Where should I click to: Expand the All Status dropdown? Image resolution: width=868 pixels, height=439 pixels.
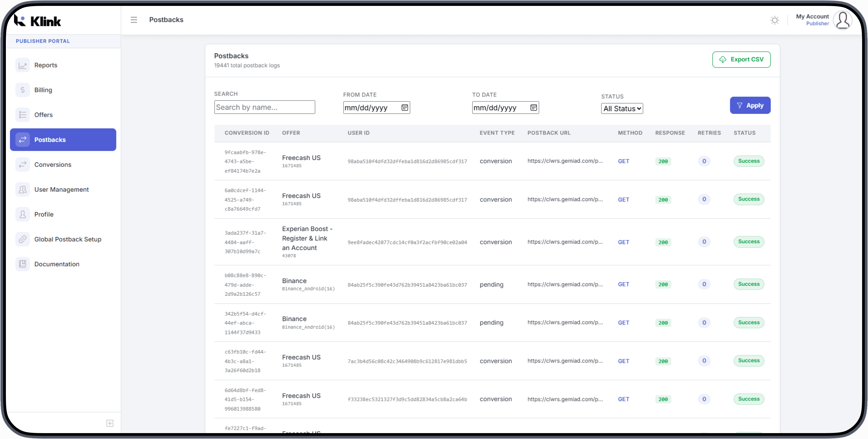click(x=622, y=108)
